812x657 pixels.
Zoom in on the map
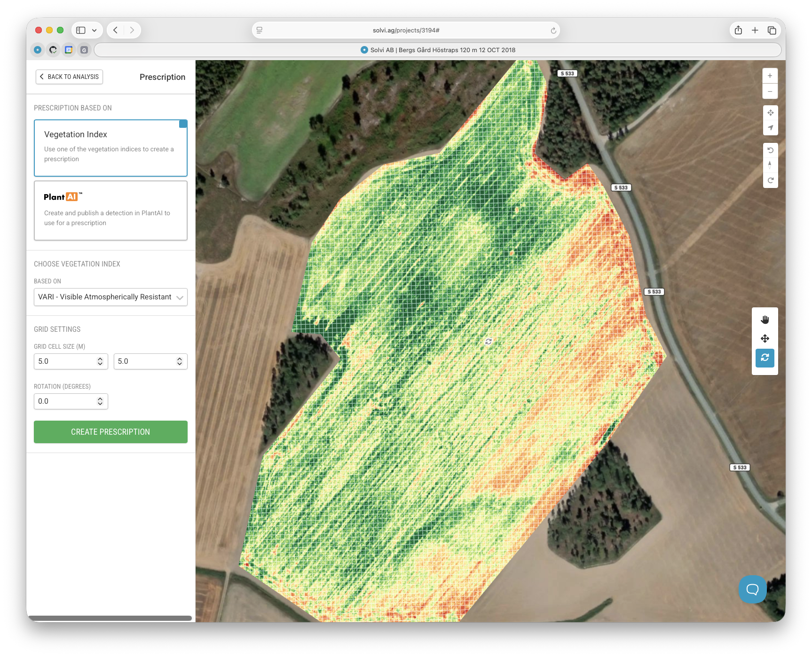tap(770, 76)
